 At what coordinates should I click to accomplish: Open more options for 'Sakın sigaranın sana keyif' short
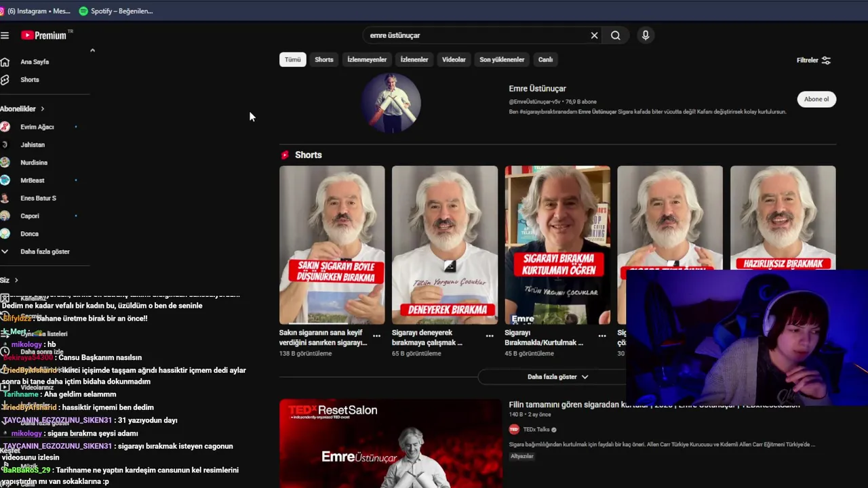click(x=376, y=335)
